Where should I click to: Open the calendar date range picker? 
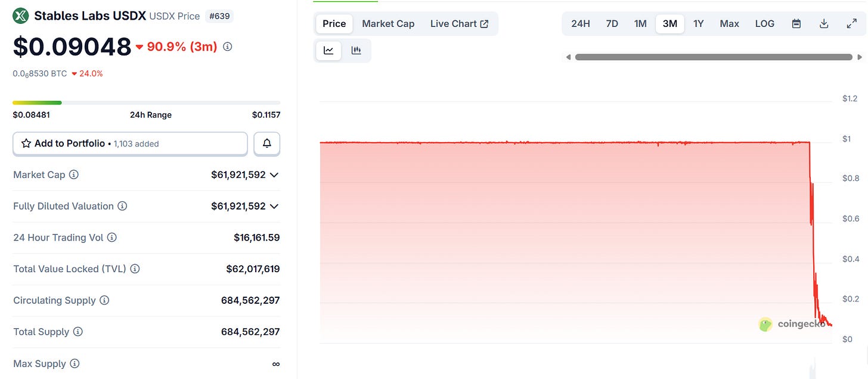coord(796,24)
